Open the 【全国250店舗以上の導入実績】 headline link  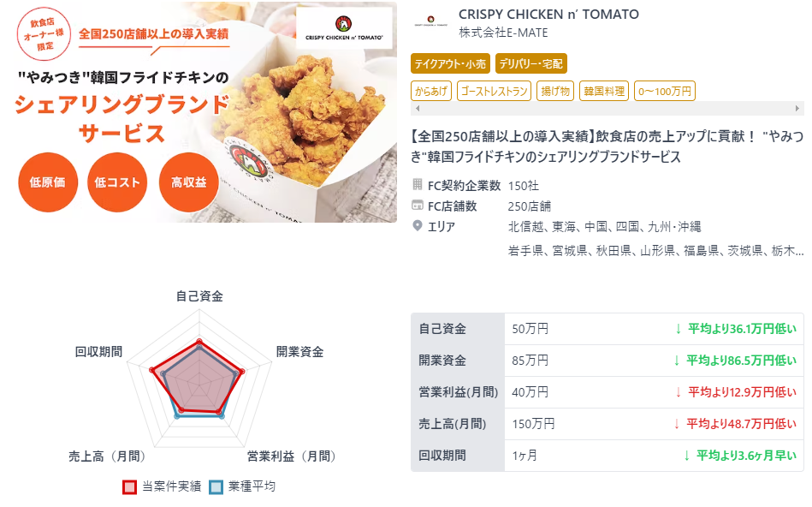(607, 146)
